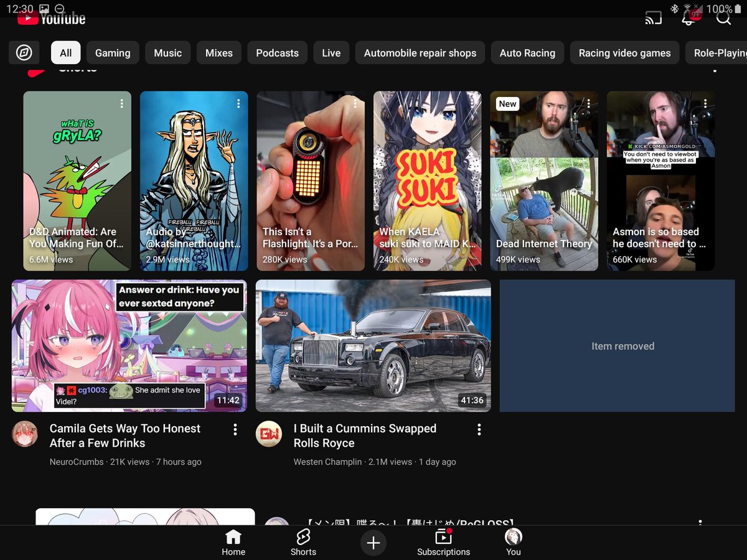Select the Music filter chip

(168, 53)
